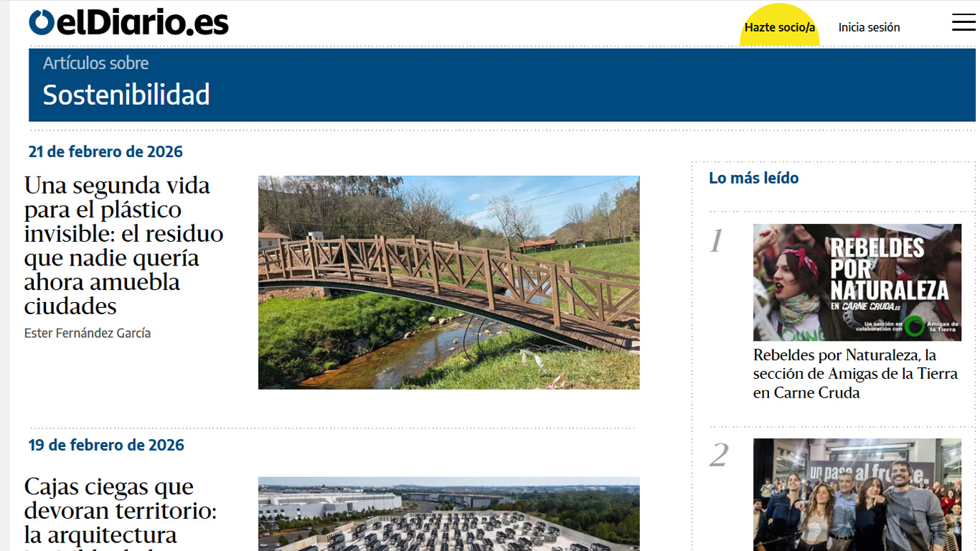The image size is (980, 551).
Task: Click the Artículos sobre label
Action: [95, 63]
